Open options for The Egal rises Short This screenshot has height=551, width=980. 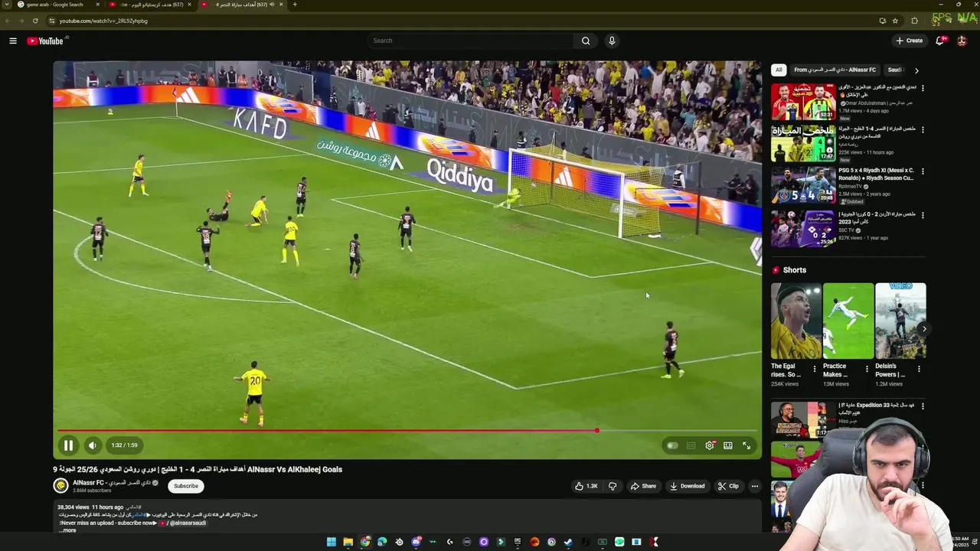[815, 369]
